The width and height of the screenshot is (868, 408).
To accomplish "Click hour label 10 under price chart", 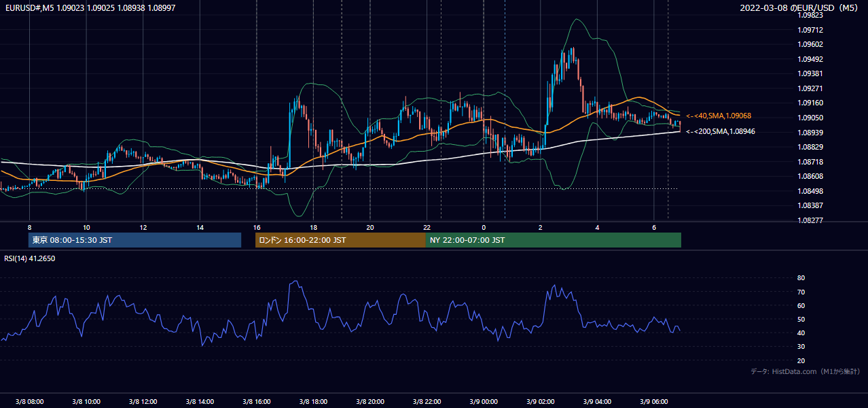I will pos(86,227).
